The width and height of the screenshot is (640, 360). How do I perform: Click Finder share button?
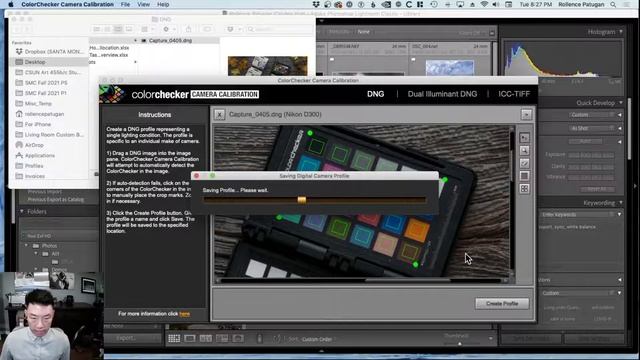188,29
